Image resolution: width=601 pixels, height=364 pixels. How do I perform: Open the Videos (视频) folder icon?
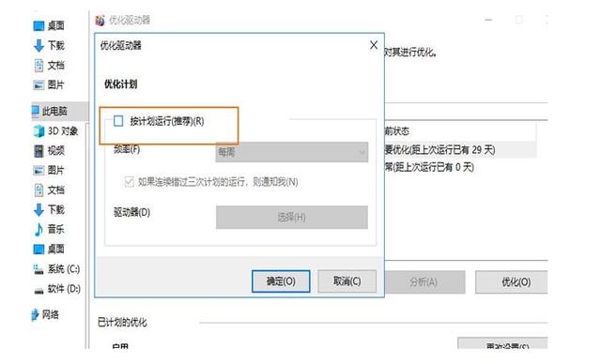pyautogui.click(x=39, y=150)
